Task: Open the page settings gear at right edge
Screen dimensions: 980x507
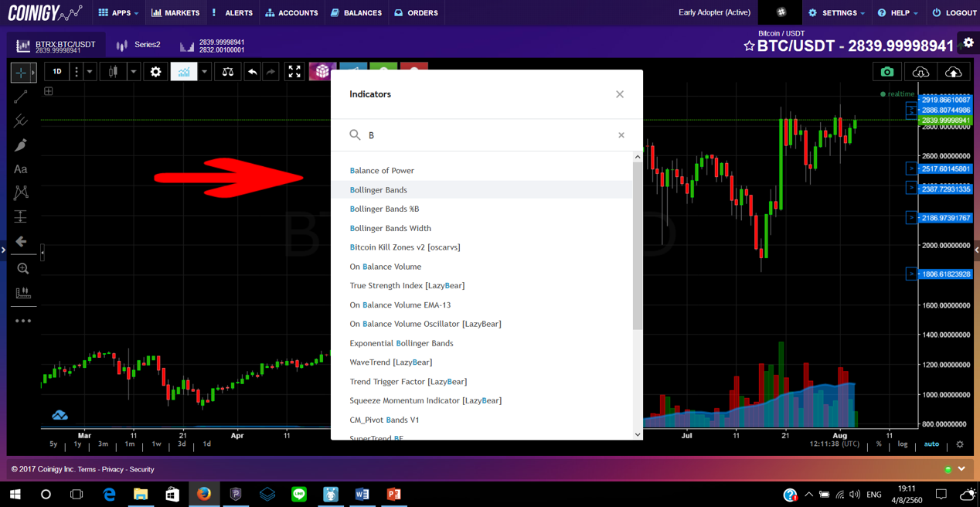Action: click(x=968, y=43)
